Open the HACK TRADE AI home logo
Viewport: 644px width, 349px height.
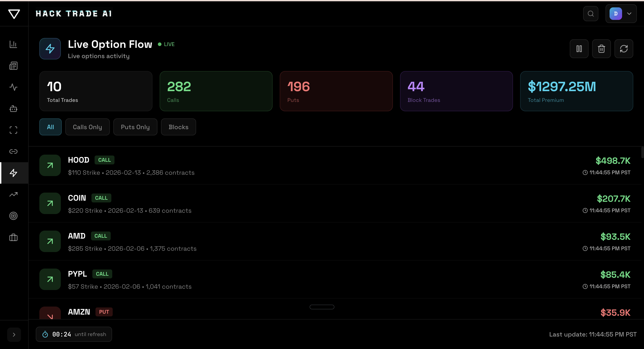coord(74,14)
